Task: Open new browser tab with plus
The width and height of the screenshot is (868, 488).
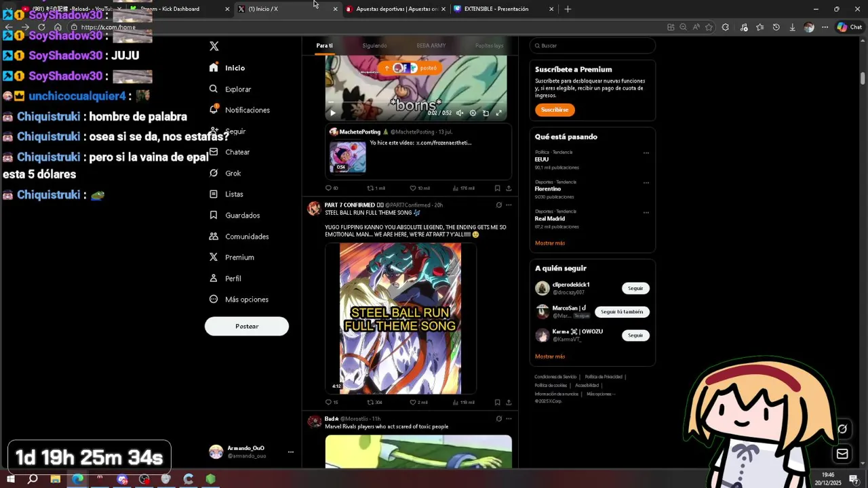Action: [x=568, y=9]
